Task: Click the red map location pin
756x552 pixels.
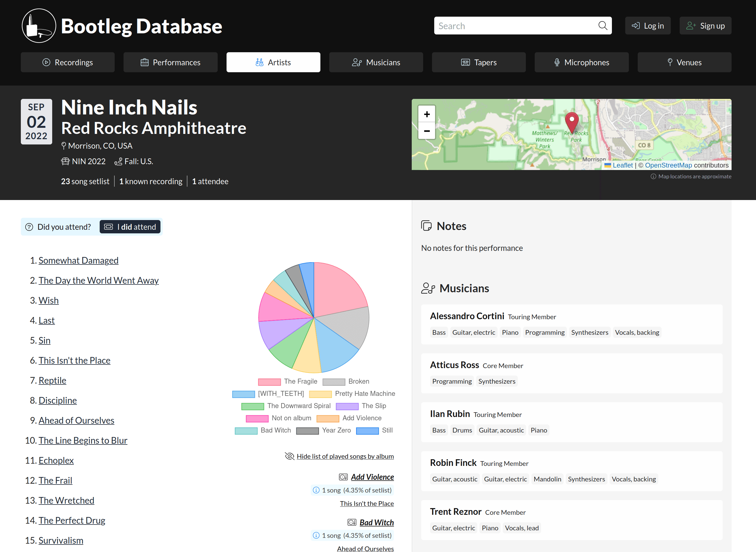Action: point(572,123)
